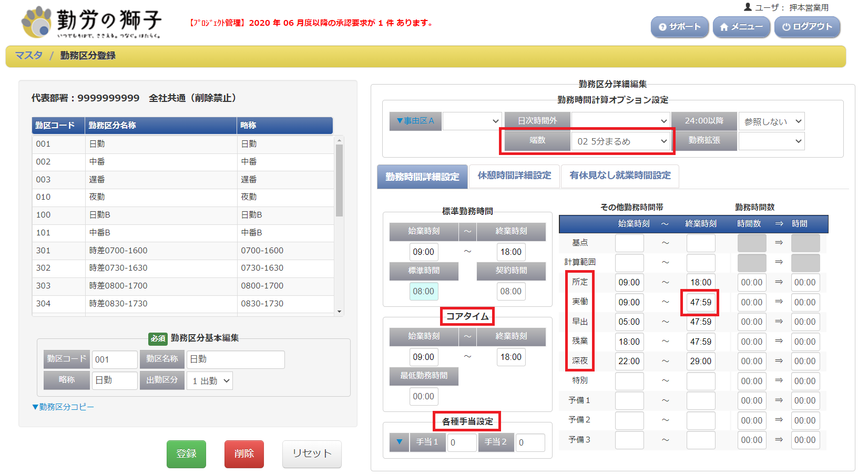Click 基点 row start time field
Image resolution: width=868 pixels, height=475 pixels.
[x=629, y=243]
